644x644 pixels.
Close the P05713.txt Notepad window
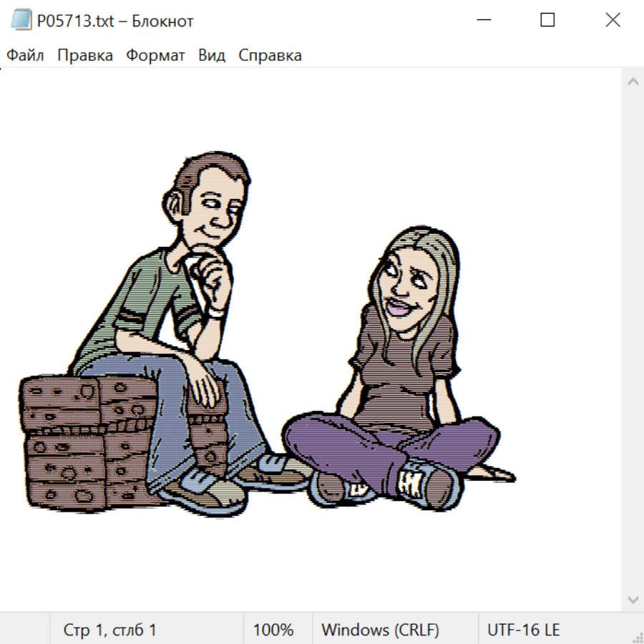pyautogui.click(x=613, y=21)
